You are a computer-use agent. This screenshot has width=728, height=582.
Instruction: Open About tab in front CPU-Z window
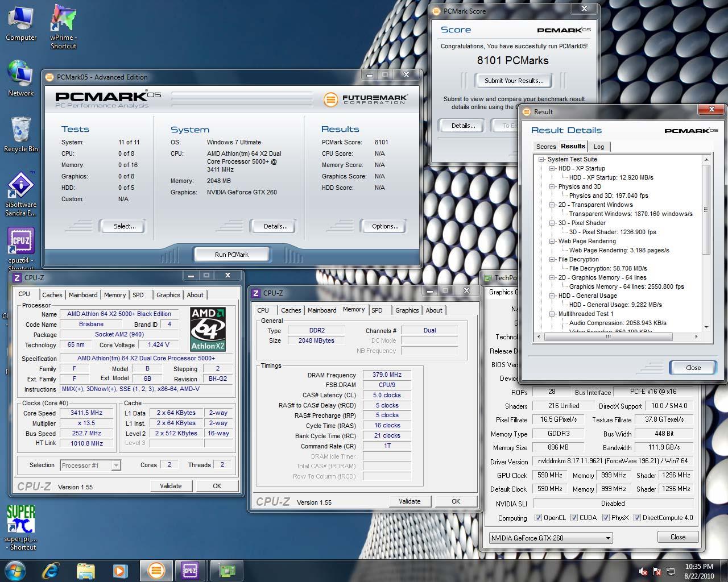tap(434, 310)
